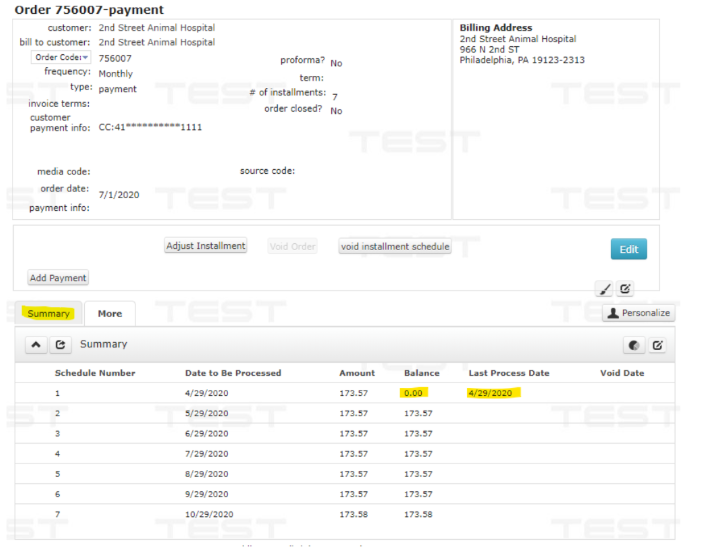
Task: Open the More tab
Action: [x=109, y=314]
